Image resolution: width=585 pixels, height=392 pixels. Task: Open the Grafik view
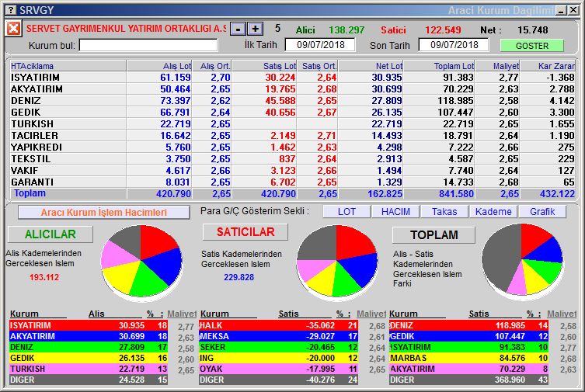click(542, 212)
